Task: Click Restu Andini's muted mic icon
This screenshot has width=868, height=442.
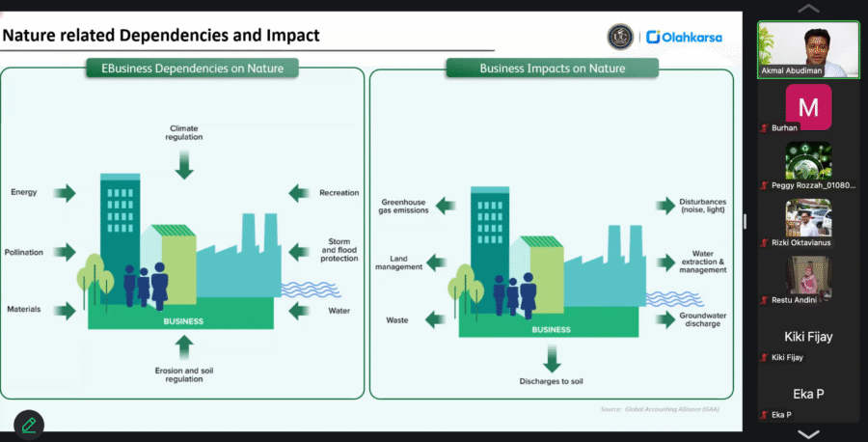Action: [x=764, y=300]
